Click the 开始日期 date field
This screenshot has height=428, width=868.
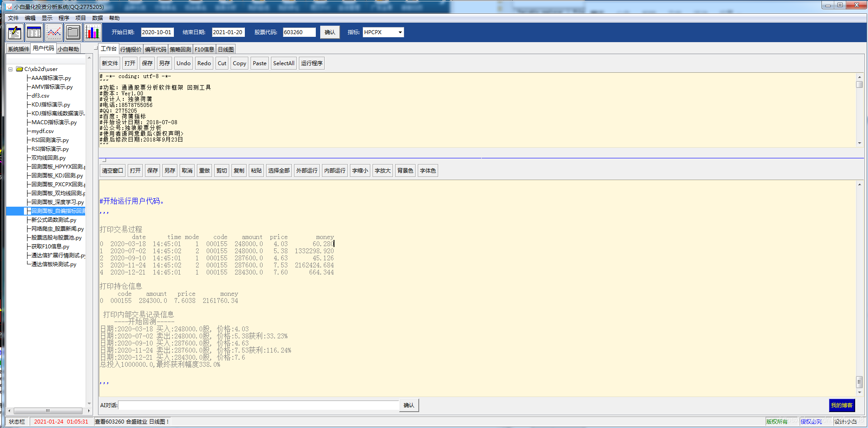(x=157, y=32)
